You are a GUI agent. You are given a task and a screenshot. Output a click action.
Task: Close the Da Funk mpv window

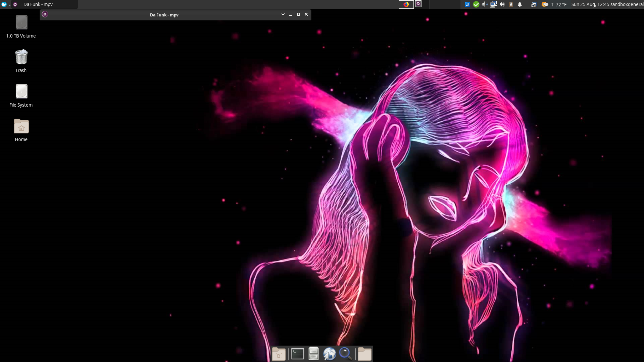[x=306, y=14]
